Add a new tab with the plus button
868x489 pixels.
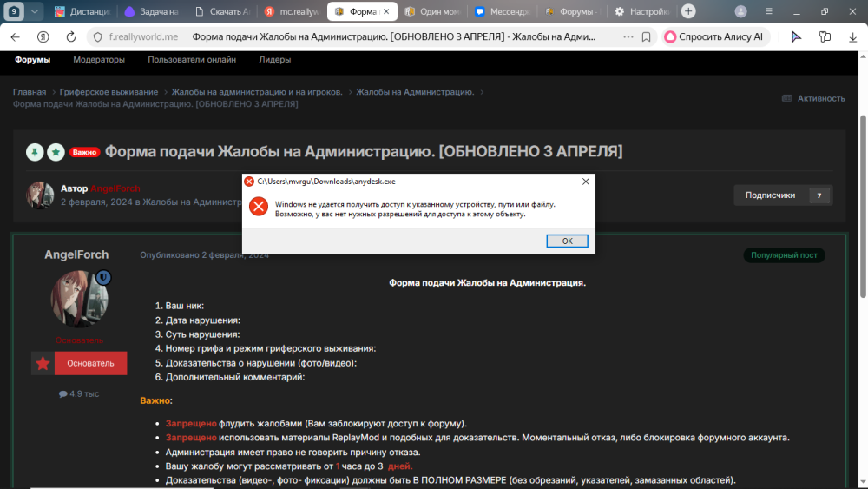688,11
